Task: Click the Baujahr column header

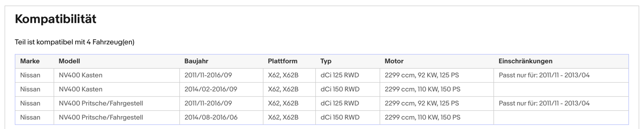Action: [196, 61]
